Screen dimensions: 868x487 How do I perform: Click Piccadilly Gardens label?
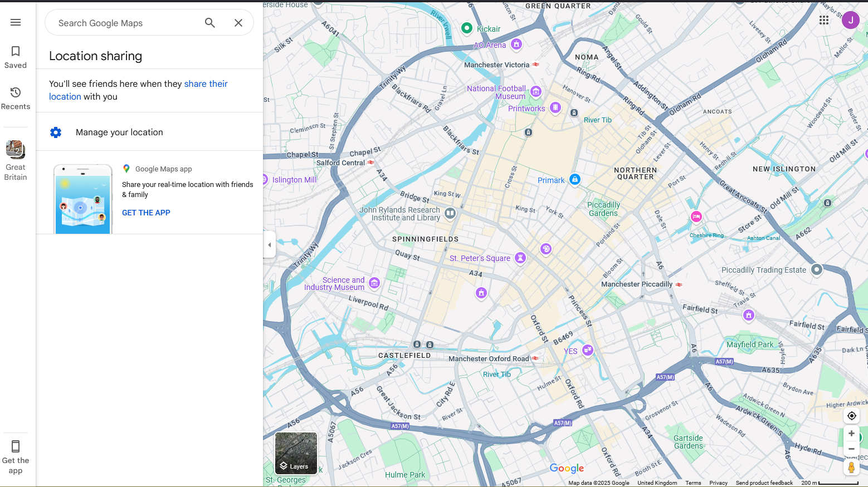(603, 209)
